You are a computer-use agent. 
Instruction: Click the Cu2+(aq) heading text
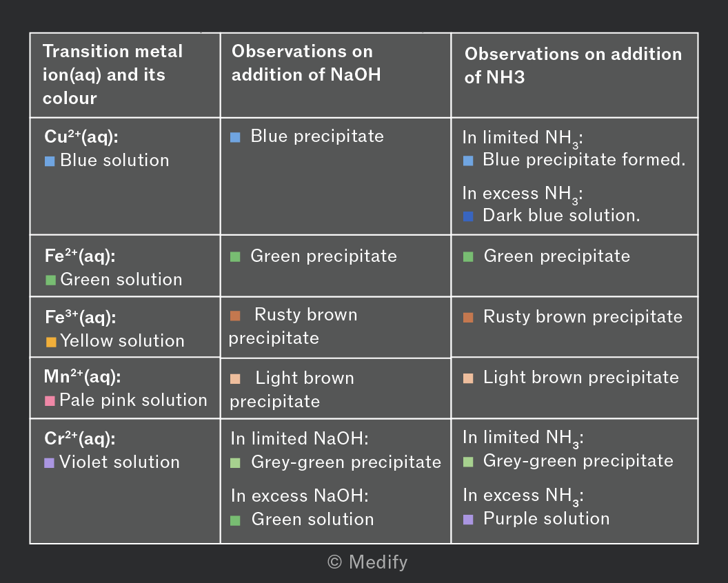(81, 136)
